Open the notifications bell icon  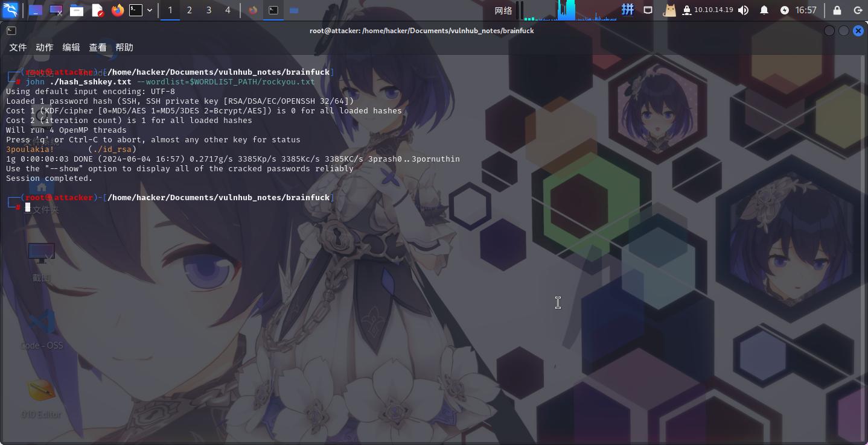[x=764, y=10]
